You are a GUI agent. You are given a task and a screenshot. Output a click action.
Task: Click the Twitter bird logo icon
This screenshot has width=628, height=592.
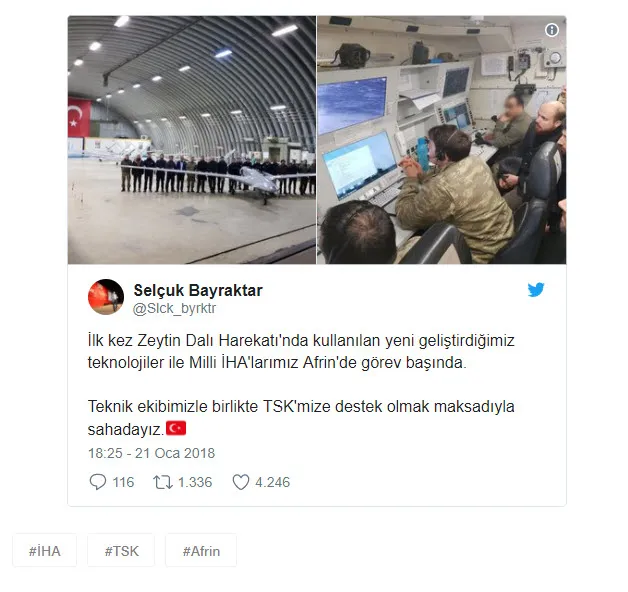[x=535, y=290]
